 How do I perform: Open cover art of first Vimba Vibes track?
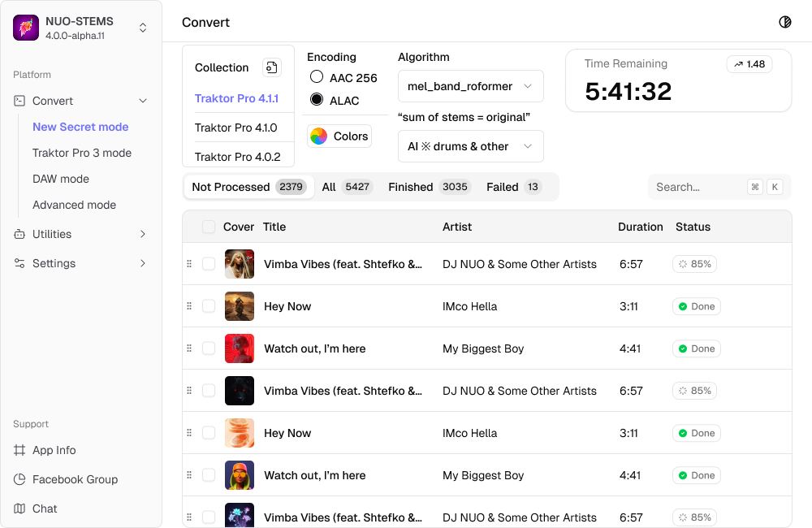tap(240, 264)
